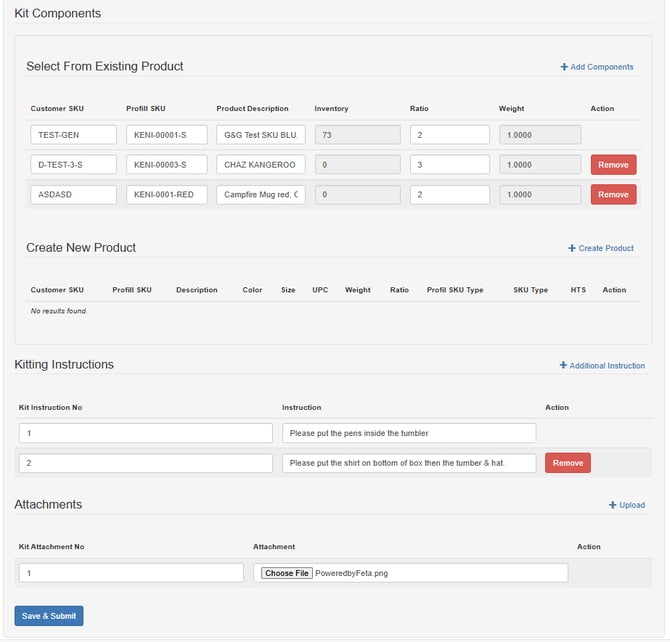Click the Kit Attachment No field
This screenshot has width=670, height=642.
coord(131,573)
